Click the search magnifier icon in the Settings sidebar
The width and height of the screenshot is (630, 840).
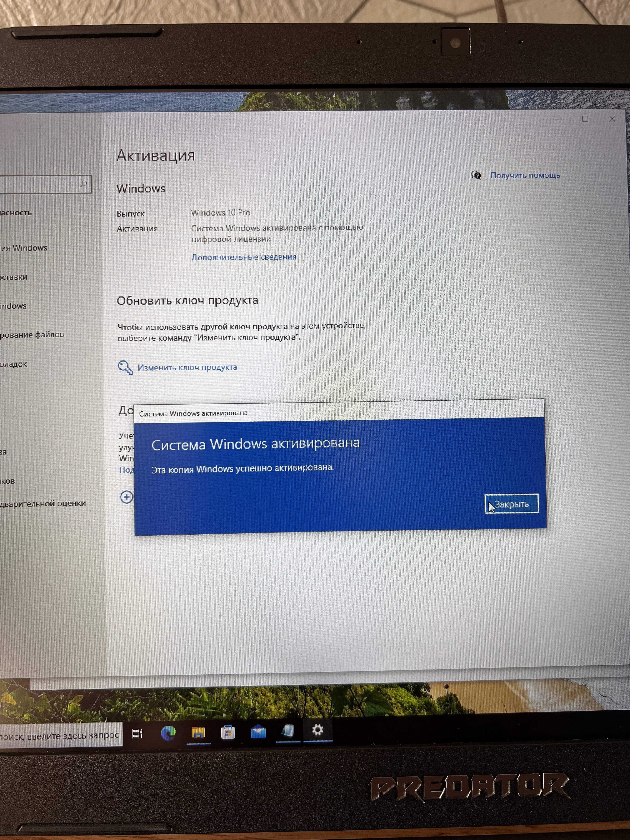[x=84, y=184]
